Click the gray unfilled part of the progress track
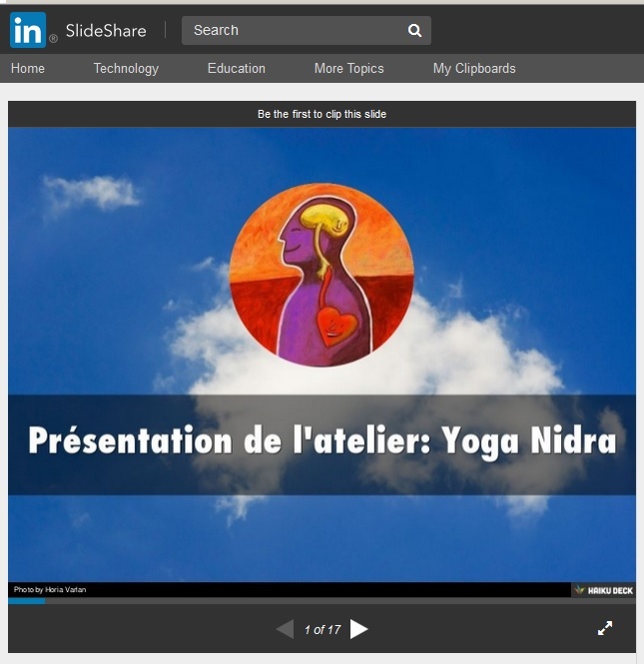Viewport: 644px width, 664px height. pos(339,601)
